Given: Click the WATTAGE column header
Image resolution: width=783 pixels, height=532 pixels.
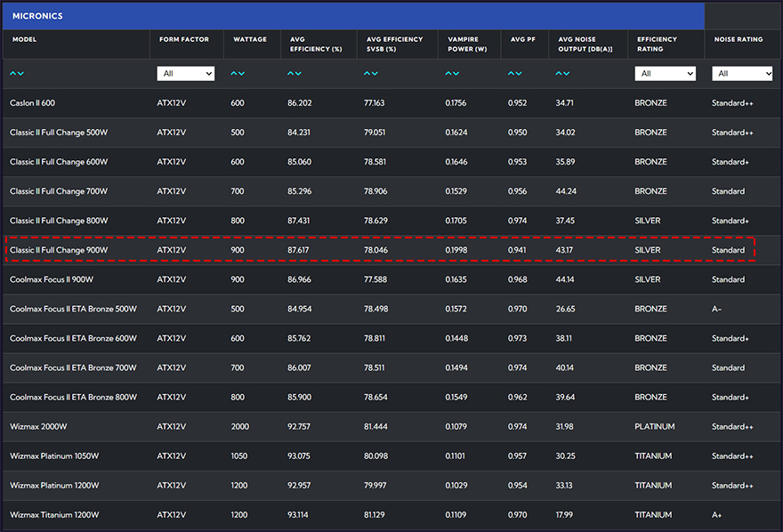Looking at the screenshot, I should pos(250,39).
